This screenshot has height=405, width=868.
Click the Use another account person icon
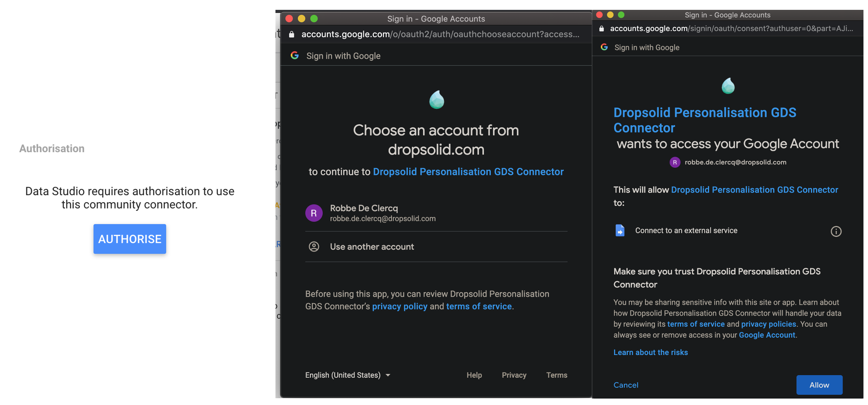(314, 247)
